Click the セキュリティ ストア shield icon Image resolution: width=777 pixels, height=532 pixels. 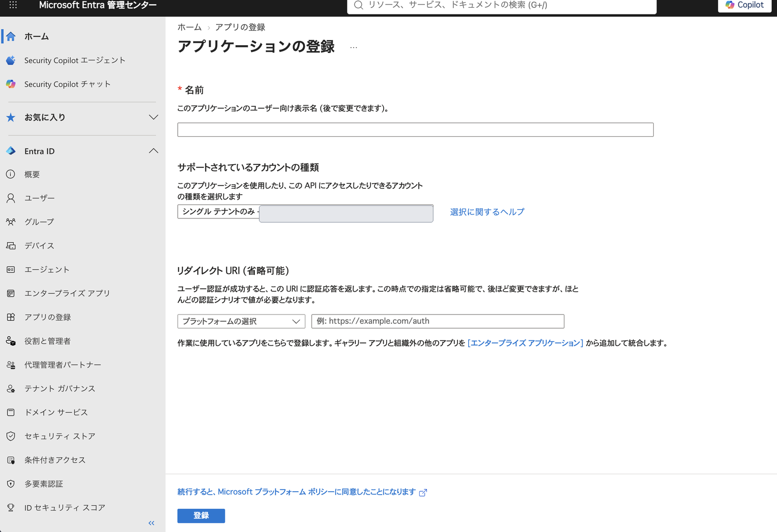(11, 436)
